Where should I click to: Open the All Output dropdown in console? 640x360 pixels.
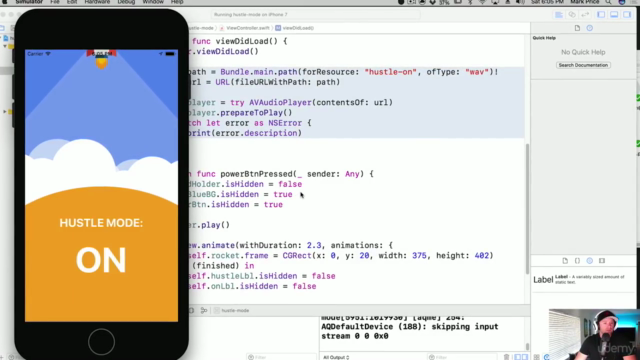click(x=336, y=357)
